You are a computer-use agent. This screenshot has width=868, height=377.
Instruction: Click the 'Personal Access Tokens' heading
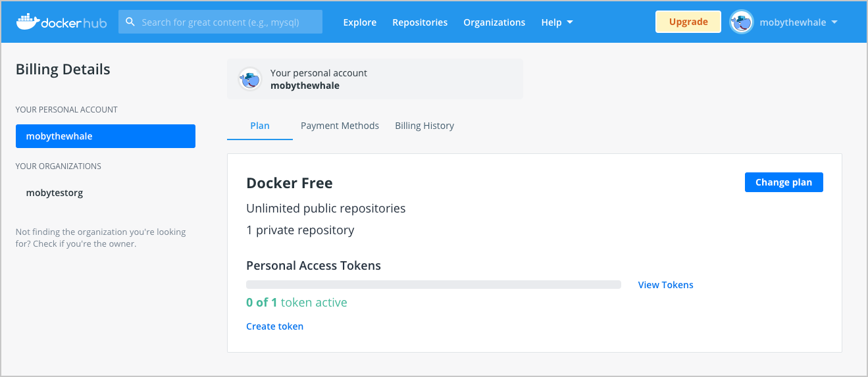click(x=313, y=266)
